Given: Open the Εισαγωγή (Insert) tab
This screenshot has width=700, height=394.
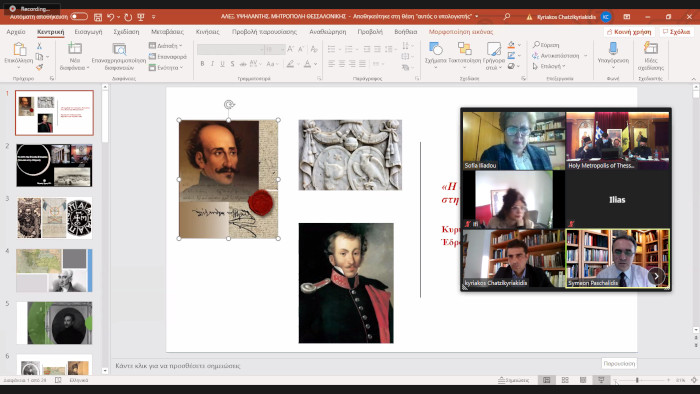Looking at the screenshot, I should pyautogui.click(x=88, y=32).
